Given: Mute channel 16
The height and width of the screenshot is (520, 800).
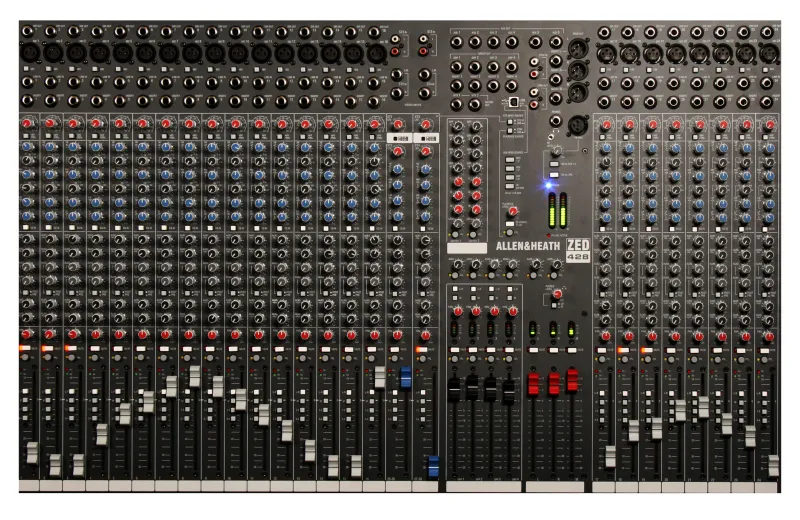Looking at the screenshot, I should click(x=372, y=350).
